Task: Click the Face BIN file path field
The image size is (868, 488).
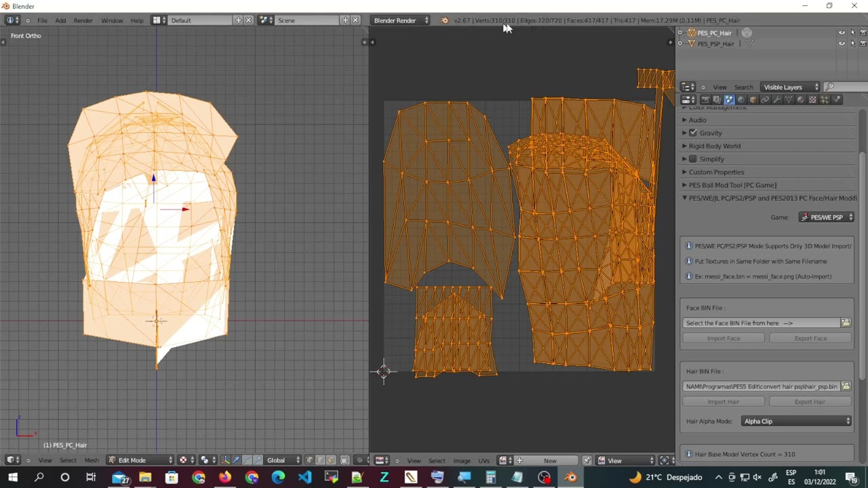Action: 762,323
